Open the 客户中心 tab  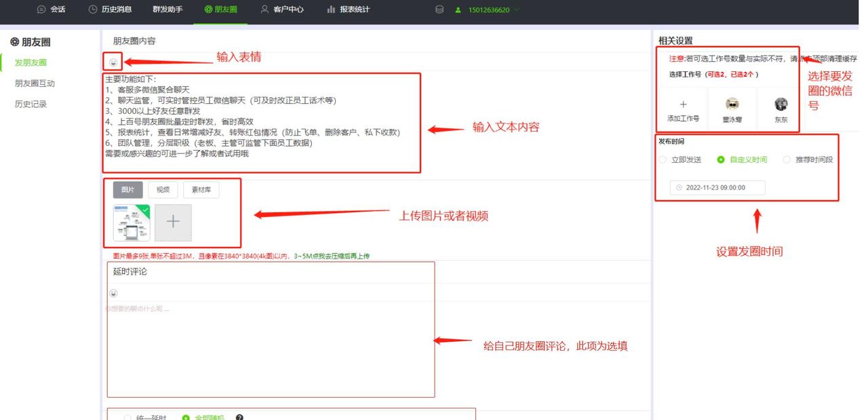281,9
